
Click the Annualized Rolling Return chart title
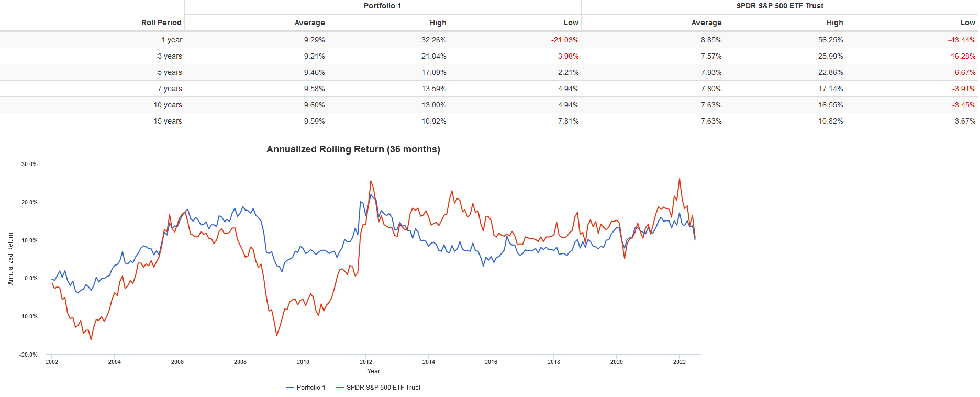pos(353,149)
